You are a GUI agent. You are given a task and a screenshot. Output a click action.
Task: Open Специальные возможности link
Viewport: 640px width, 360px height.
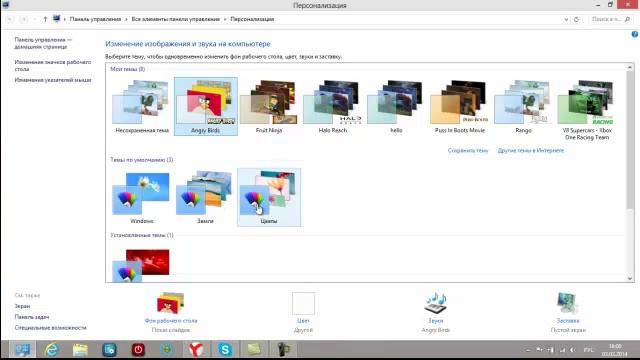[x=51, y=328]
